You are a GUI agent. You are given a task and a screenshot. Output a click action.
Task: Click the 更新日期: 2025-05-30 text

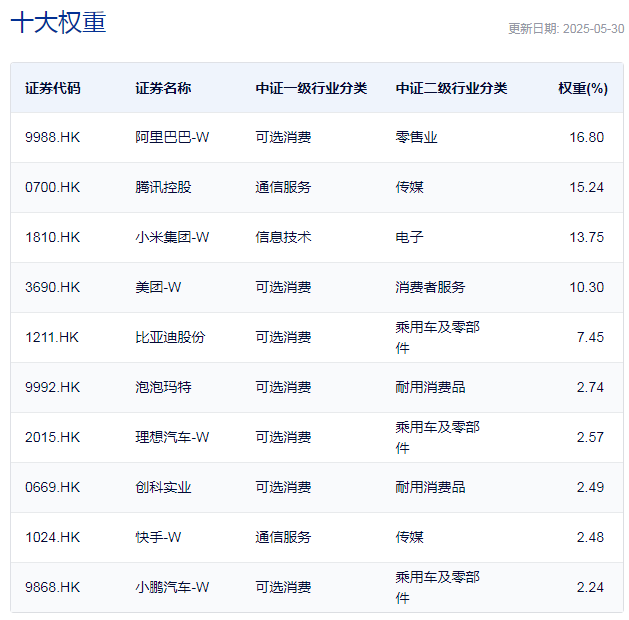(x=566, y=29)
